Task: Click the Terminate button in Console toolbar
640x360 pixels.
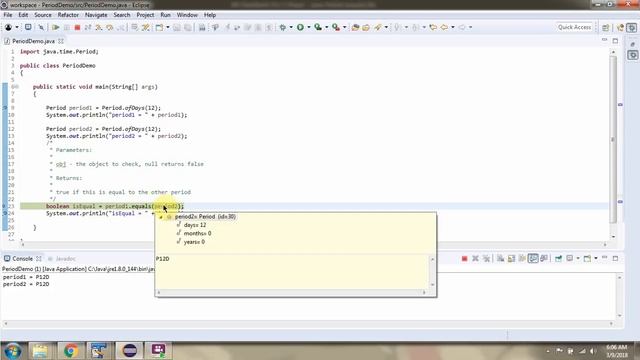Action: [464, 258]
